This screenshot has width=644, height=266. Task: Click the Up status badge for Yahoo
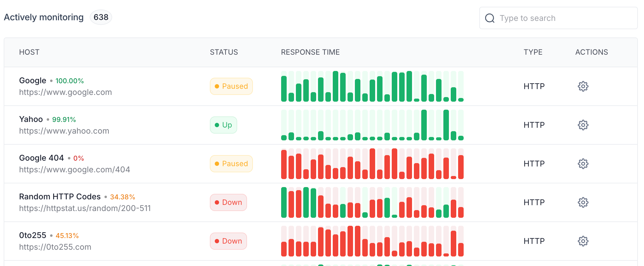(x=223, y=125)
